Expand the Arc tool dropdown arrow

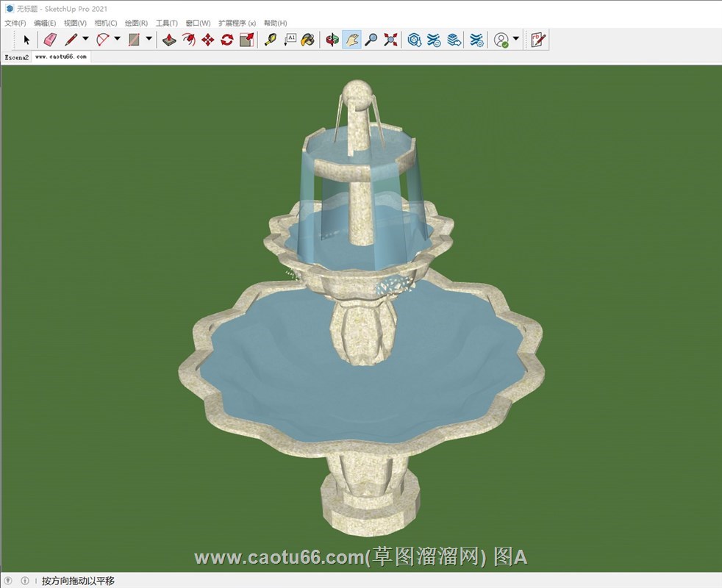tap(117, 39)
